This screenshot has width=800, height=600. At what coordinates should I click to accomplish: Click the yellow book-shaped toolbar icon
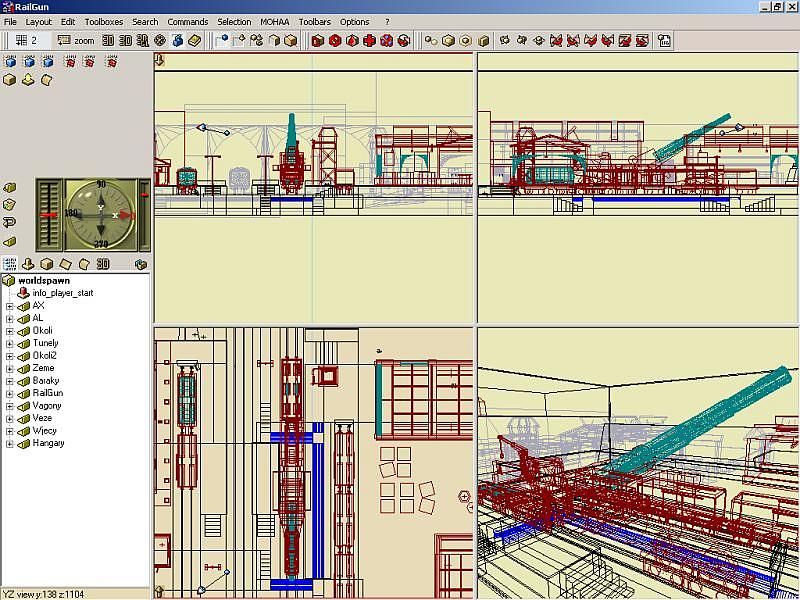194,40
